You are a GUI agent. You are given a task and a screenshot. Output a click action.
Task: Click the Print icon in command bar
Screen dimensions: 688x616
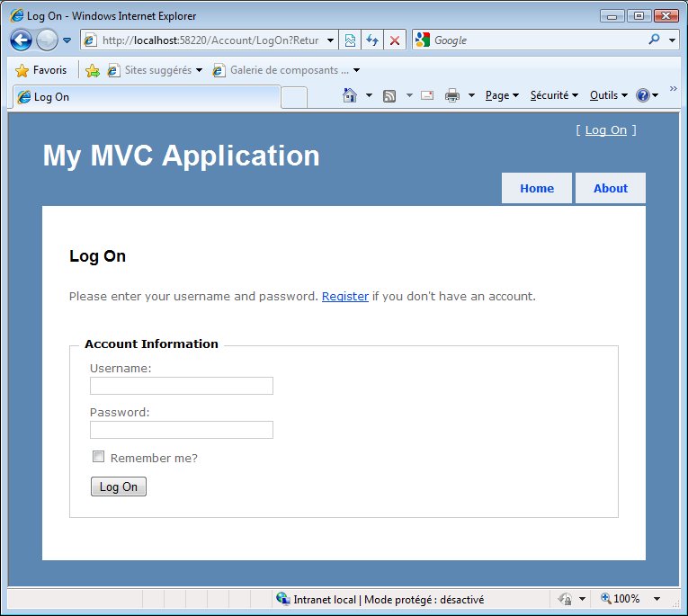(452, 95)
